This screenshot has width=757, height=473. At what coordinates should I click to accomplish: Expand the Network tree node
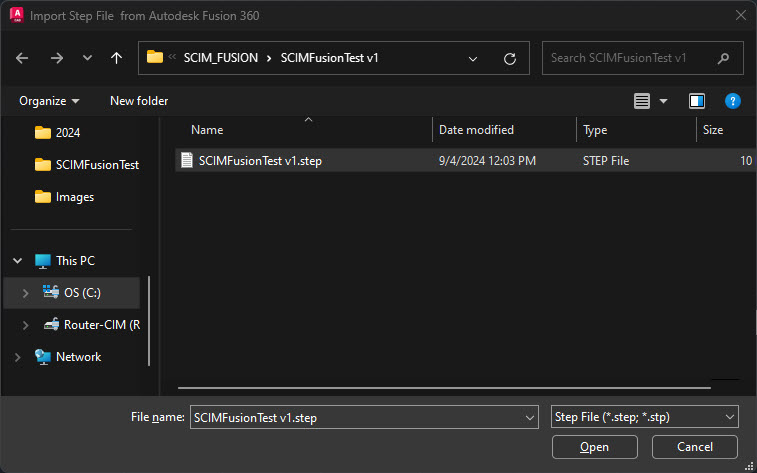17,357
